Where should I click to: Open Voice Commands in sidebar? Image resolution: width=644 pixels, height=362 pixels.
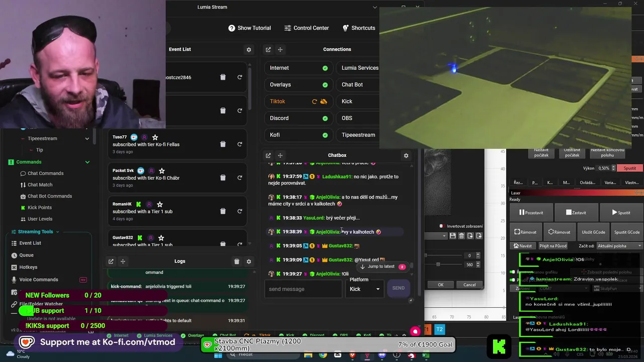click(x=38, y=280)
